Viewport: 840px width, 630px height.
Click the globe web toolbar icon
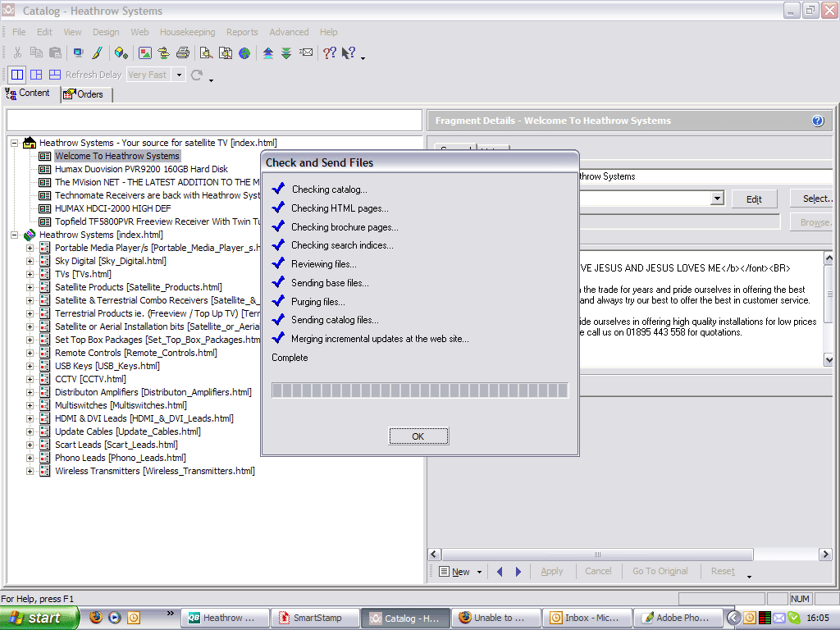[244, 52]
